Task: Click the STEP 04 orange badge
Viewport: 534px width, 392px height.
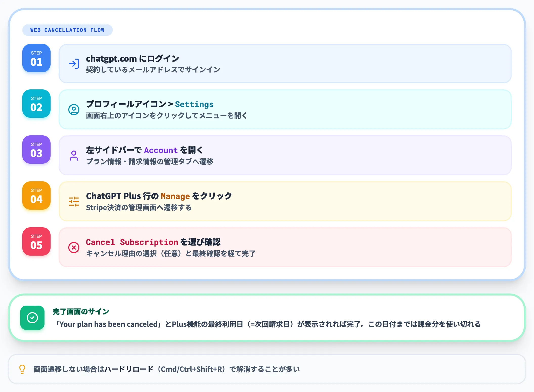Action: 36,195
